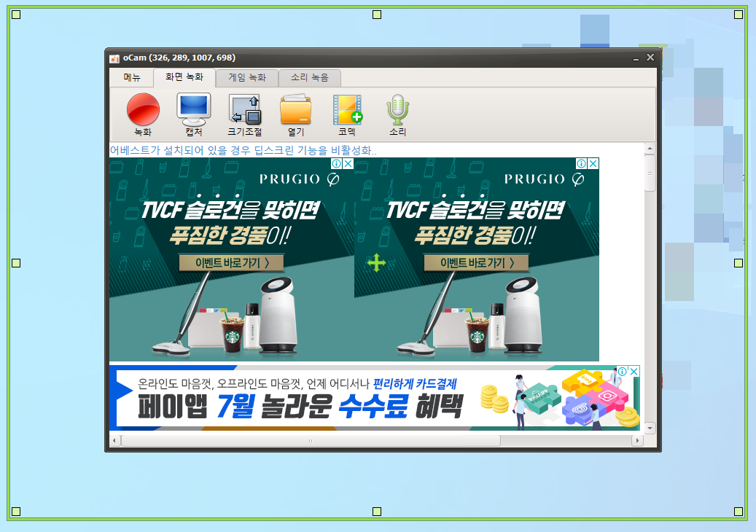The height and width of the screenshot is (532, 756).
Task: Click the bottom-right capture frame handle
Action: click(x=739, y=512)
